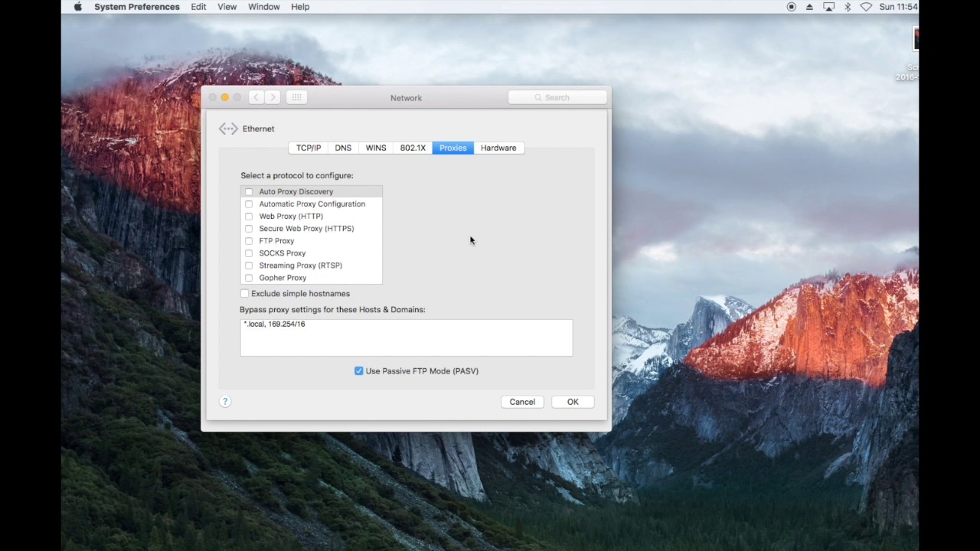Enable the FTP Proxy checkbox

pos(249,241)
